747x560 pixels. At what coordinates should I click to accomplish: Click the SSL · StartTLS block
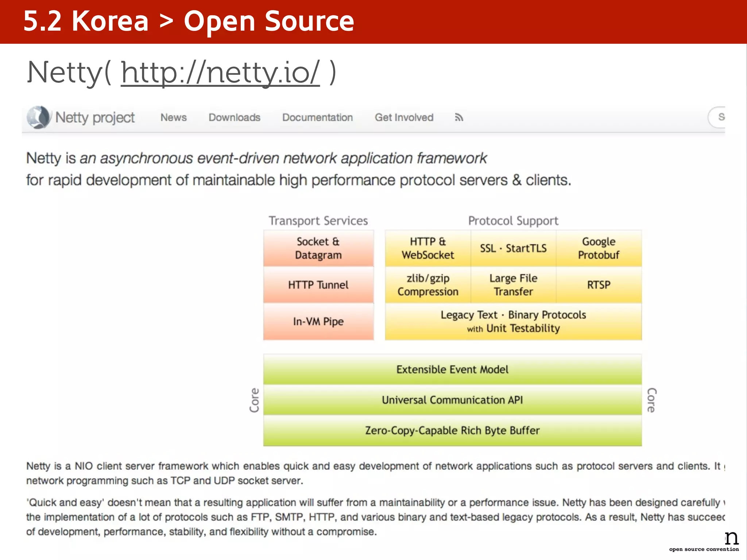513,248
